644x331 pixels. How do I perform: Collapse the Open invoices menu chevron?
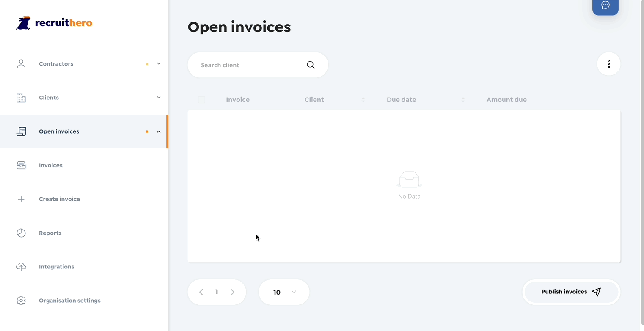click(x=159, y=131)
